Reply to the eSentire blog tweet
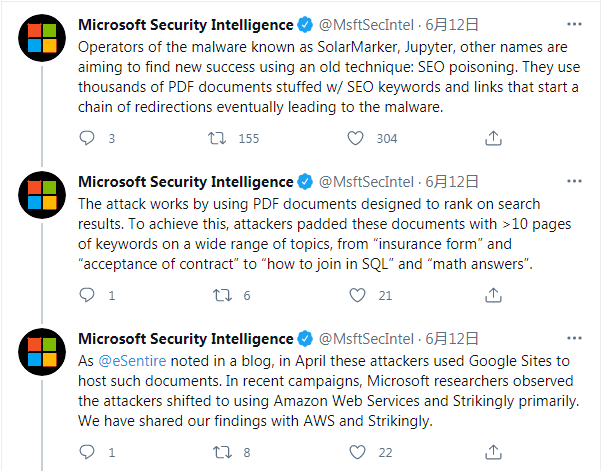This screenshot has height=471, width=602. coord(87,452)
